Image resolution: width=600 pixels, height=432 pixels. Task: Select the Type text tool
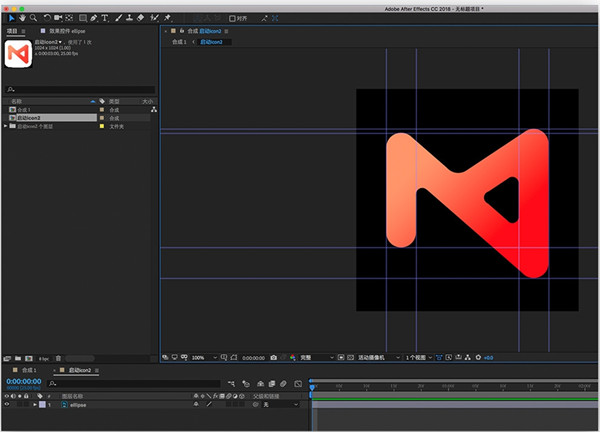105,17
